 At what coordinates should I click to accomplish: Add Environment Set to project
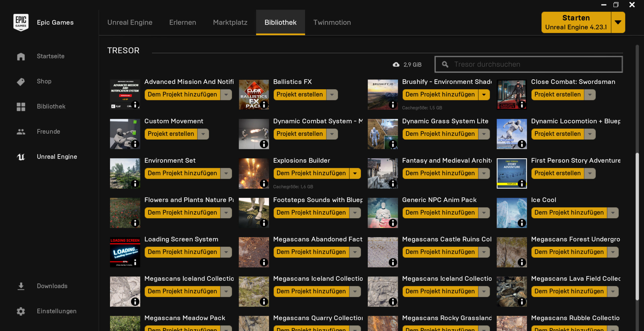(182, 173)
